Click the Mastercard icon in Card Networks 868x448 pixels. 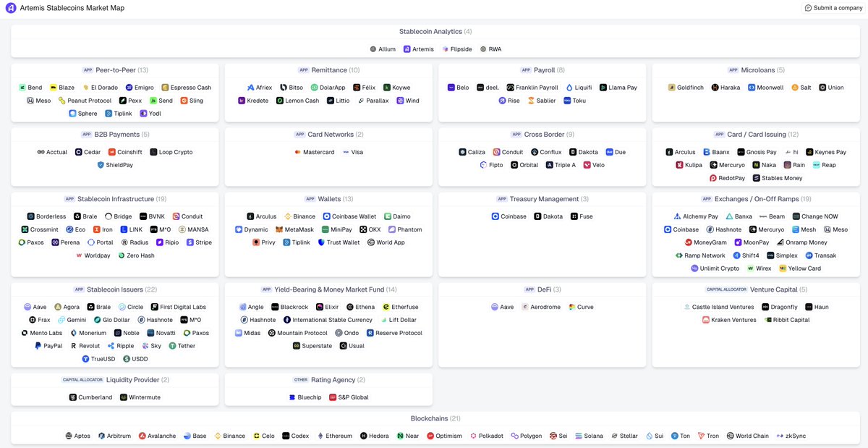tap(298, 152)
